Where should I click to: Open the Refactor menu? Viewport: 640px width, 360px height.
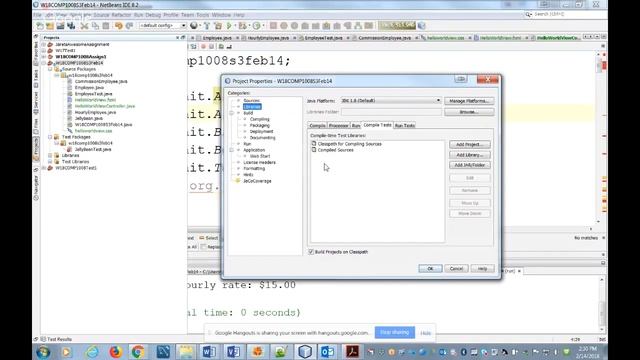tap(121, 15)
